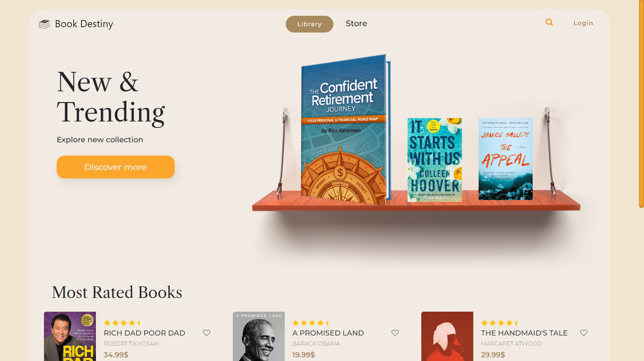Open the Store tab
The width and height of the screenshot is (644, 361).
coord(356,23)
